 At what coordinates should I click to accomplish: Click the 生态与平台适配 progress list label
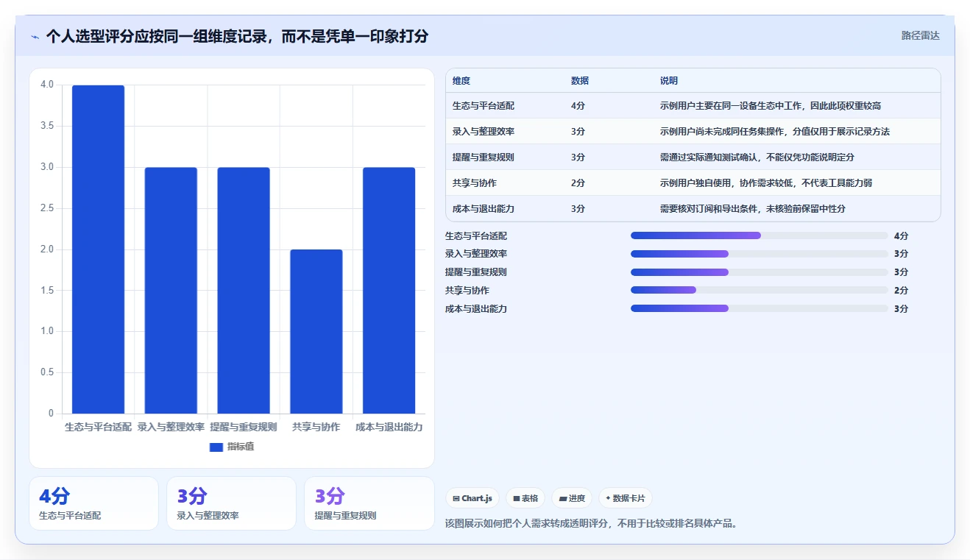tap(476, 236)
